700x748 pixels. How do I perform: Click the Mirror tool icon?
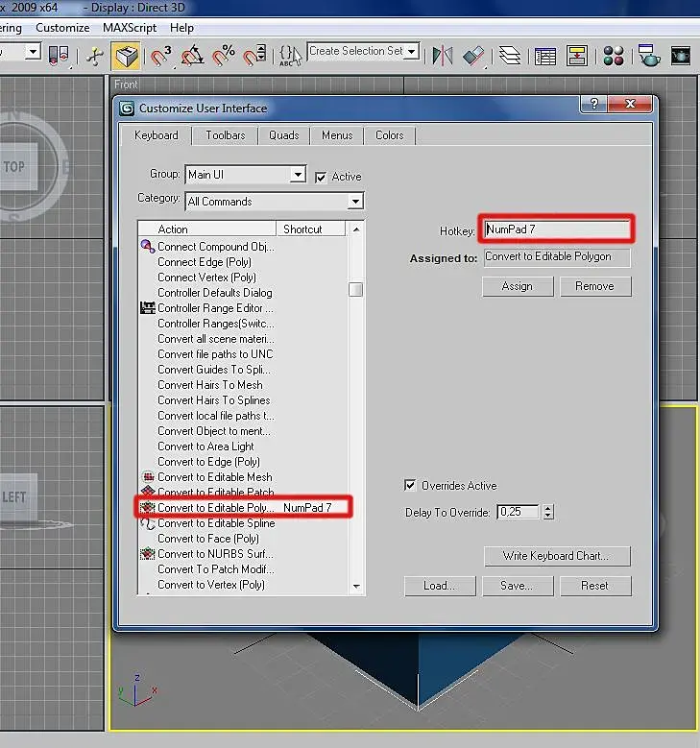tap(443, 56)
